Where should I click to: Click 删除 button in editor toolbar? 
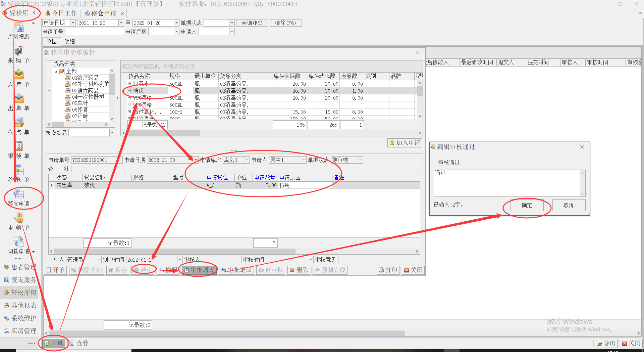[x=299, y=270]
